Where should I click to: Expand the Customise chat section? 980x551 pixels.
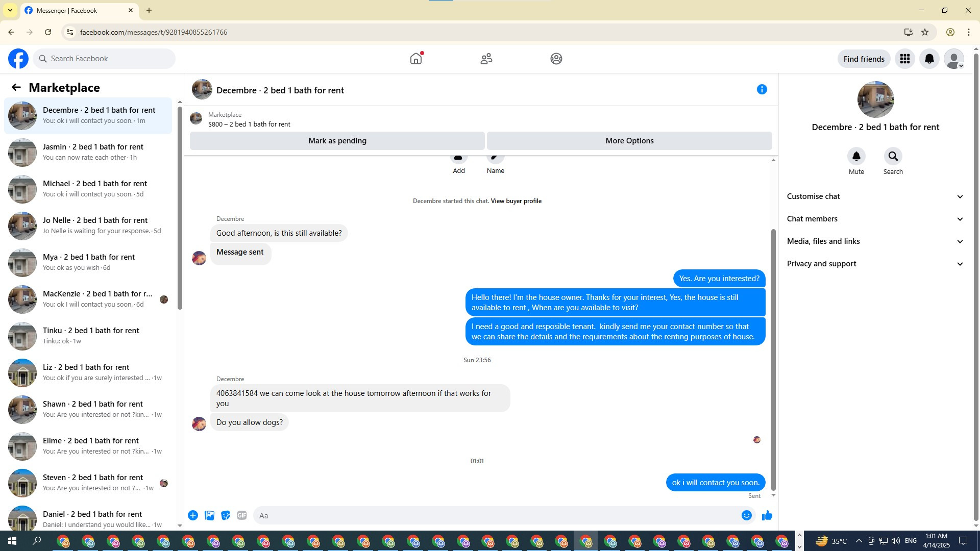[875, 196]
